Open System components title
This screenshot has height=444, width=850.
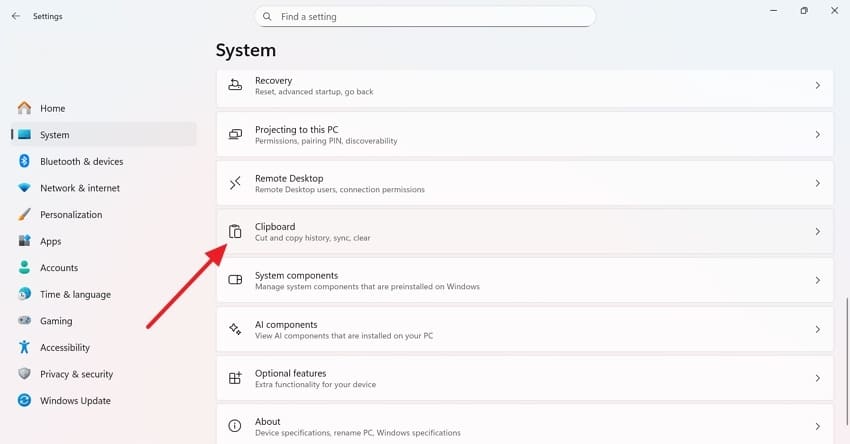(297, 275)
